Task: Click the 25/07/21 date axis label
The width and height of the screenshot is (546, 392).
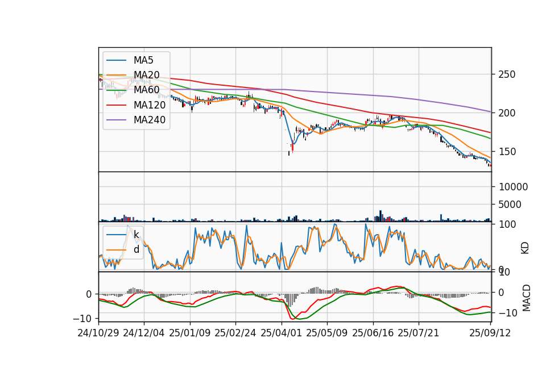Action: pyautogui.click(x=419, y=333)
